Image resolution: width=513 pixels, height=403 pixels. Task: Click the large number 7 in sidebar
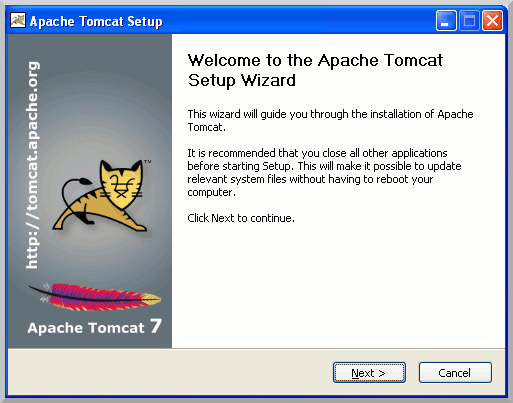coord(156,326)
